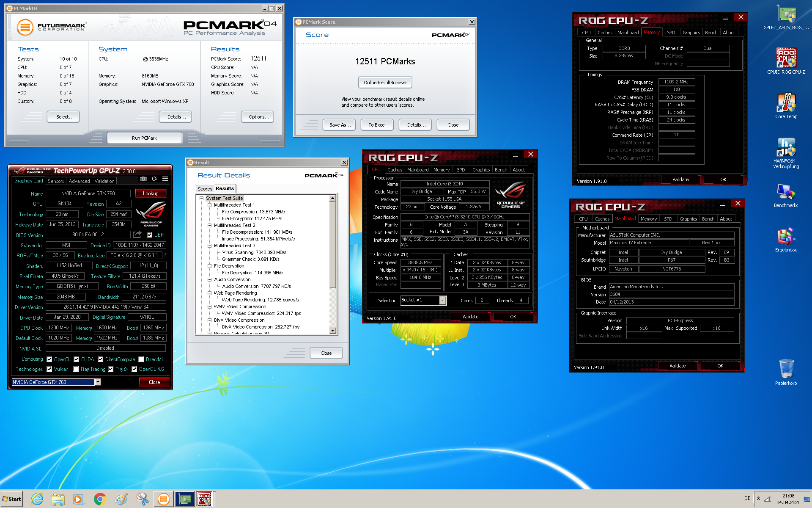This screenshot has height=508, width=812.
Task: Click the Online ResultBrowser button
Action: pos(385,83)
